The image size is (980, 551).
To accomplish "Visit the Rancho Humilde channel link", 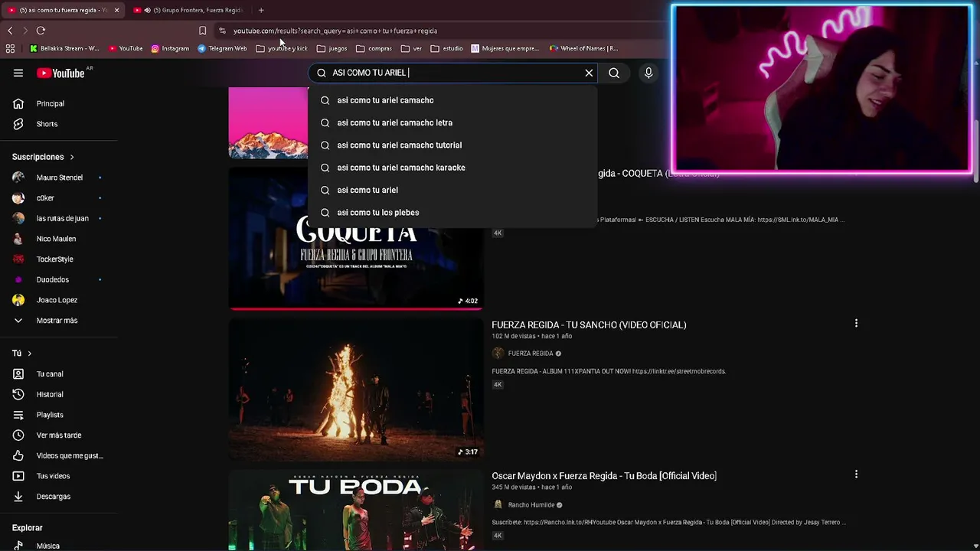I will [x=531, y=505].
